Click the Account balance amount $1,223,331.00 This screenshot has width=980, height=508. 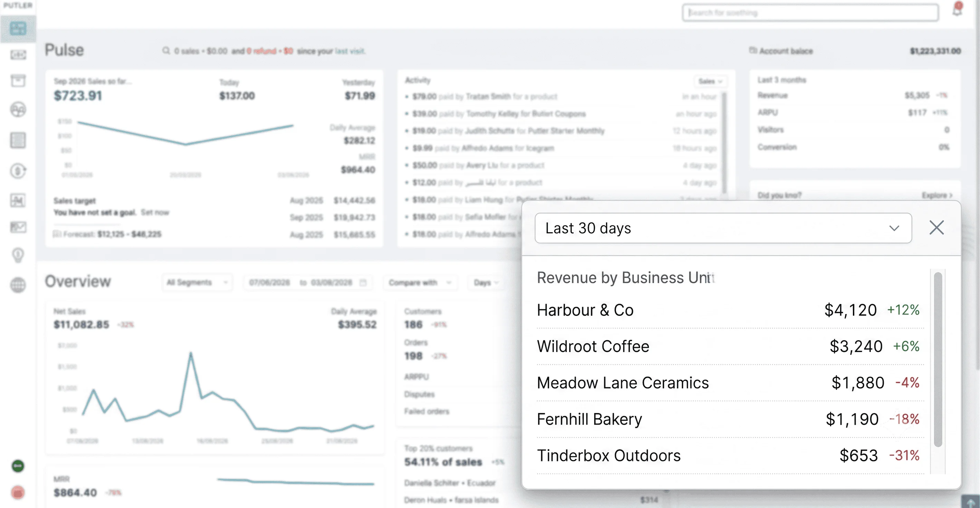(935, 51)
